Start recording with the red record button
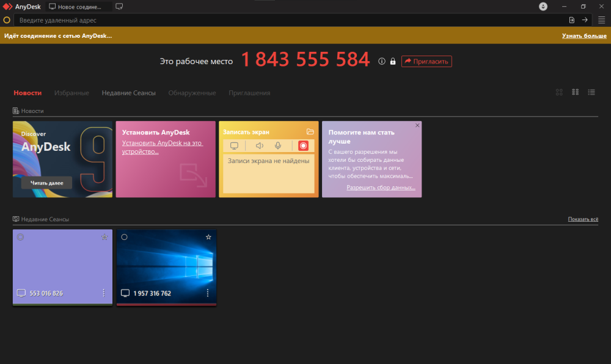Screen dimensions: 611x364 [x=303, y=145]
